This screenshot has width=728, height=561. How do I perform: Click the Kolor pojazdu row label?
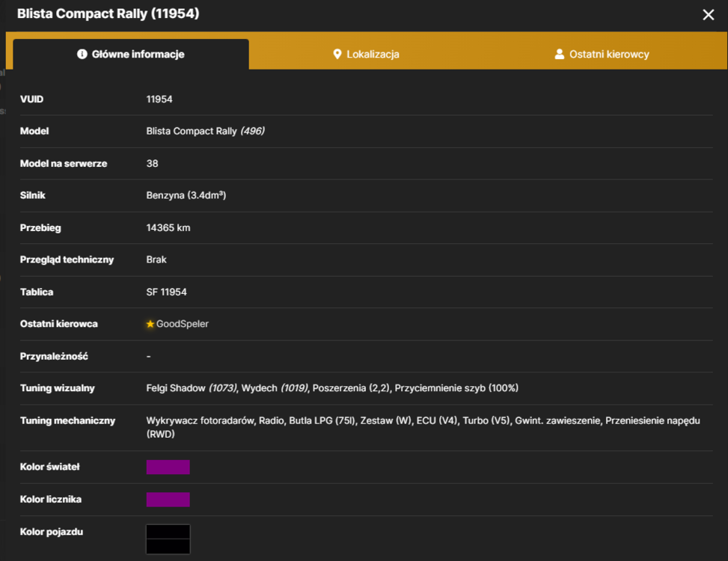click(52, 532)
